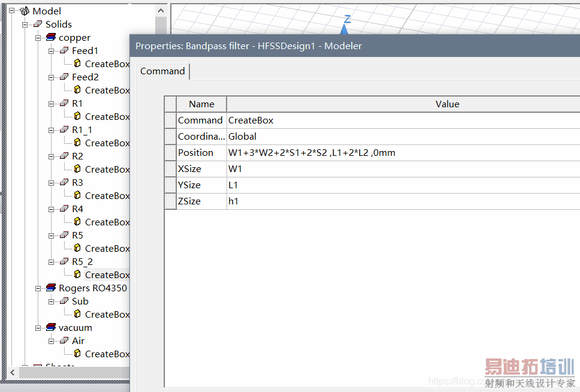
Task: Collapse the Rogers RO4350 material node
Action: [38, 288]
